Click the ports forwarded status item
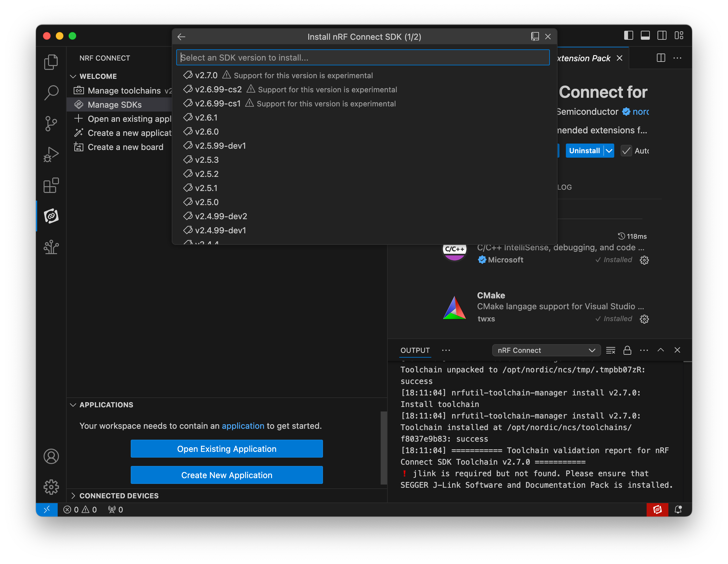Screen dimensions: 728x564 115,510
